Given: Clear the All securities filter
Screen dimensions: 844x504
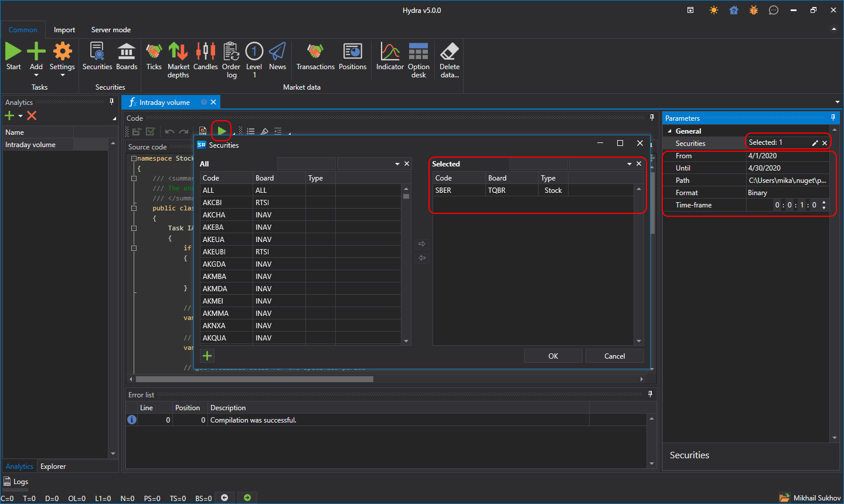Looking at the screenshot, I should pos(407,164).
